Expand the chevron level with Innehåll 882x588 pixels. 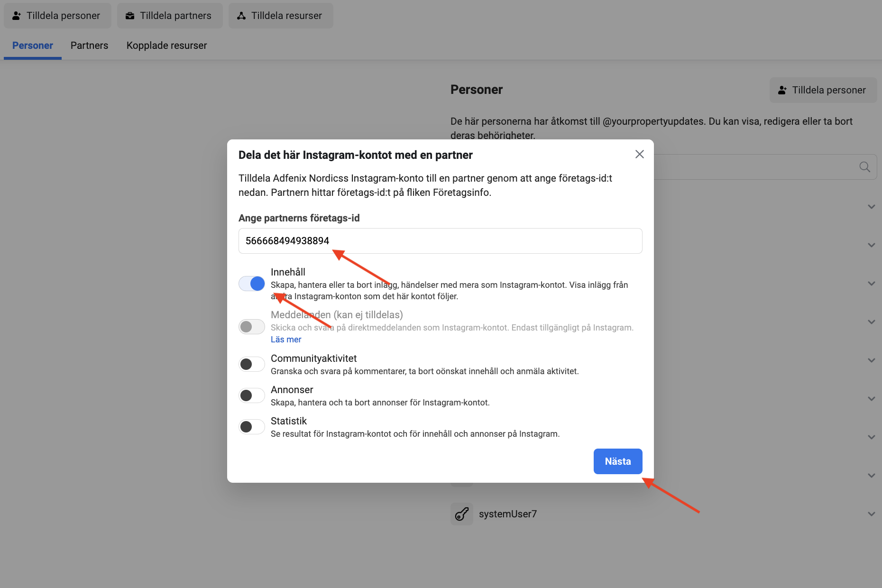tap(871, 284)
